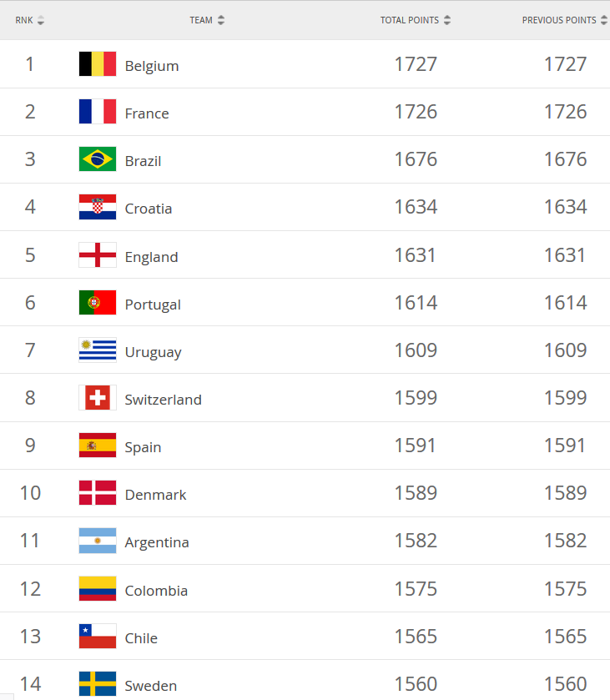This screenshot has width=610, height=700.
Task: Open the Portugal team link
Action: (153, 305)
